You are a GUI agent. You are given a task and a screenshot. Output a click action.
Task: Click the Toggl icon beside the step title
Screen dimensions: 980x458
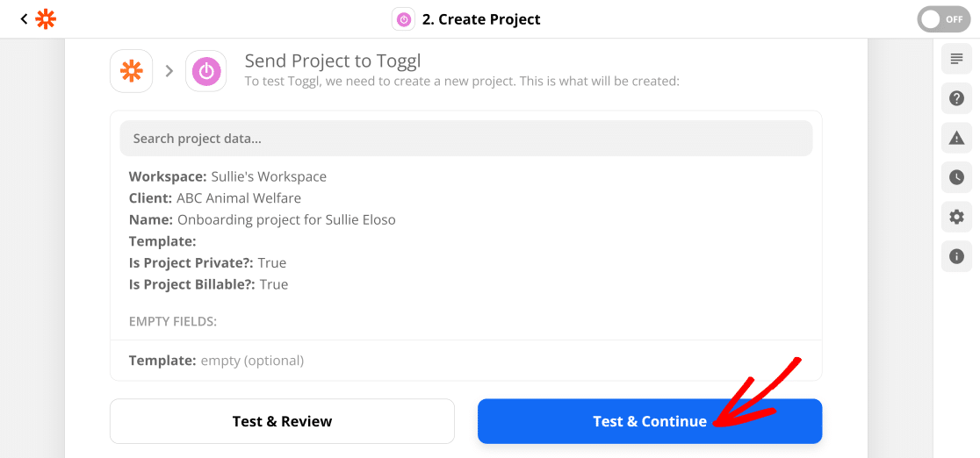coord(404,19)
